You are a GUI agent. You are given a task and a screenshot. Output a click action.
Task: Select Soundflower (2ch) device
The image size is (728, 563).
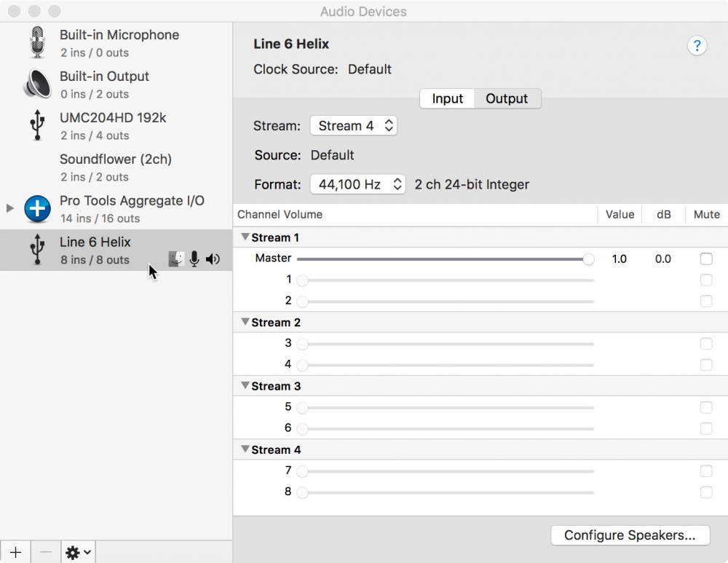[x=116, y=167]
